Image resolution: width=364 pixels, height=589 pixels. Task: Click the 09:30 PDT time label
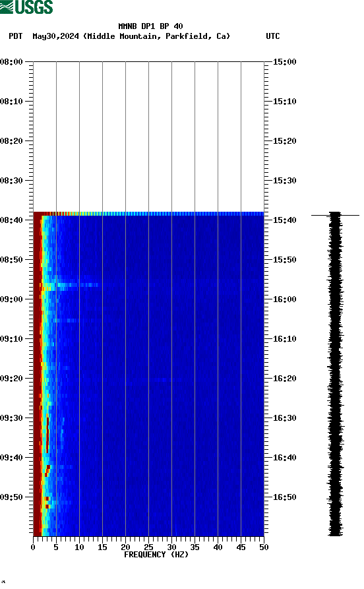[x=11, y=418]
